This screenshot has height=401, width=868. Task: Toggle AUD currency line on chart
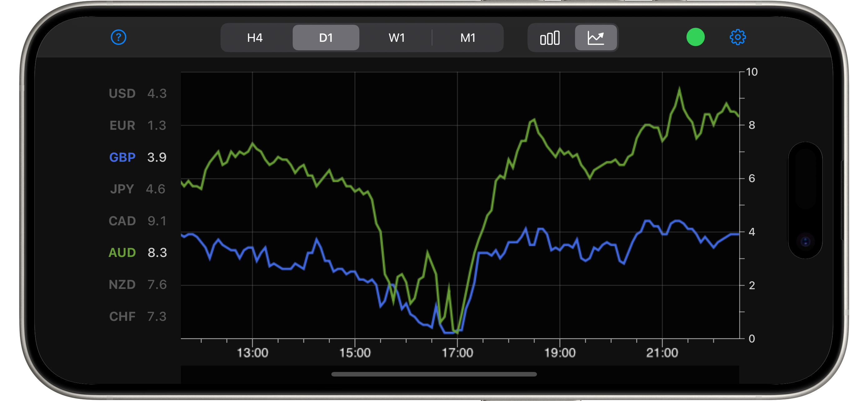coord(122,253)
